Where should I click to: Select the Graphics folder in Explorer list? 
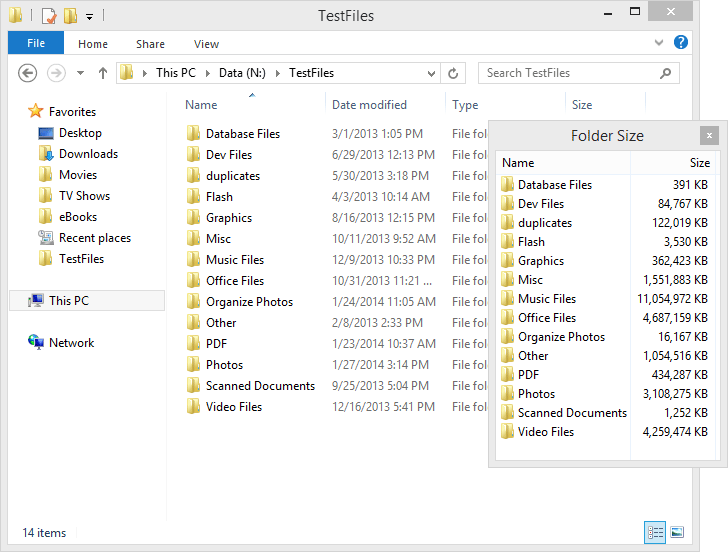click(220, 218)
